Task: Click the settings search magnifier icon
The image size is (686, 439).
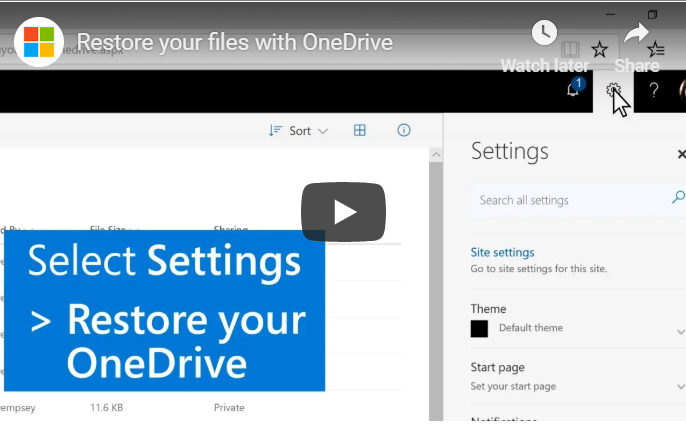Action: pyautogui.click(x=678, y=197)
